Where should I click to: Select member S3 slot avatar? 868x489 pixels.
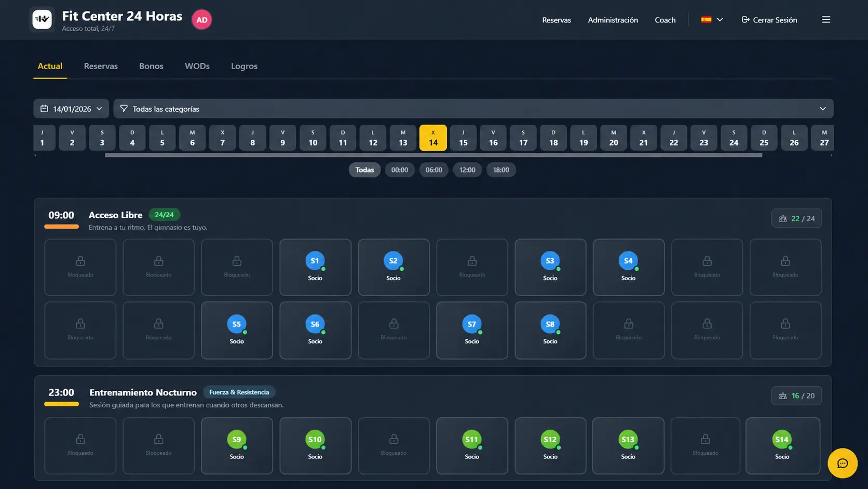[x=550, y=261]
